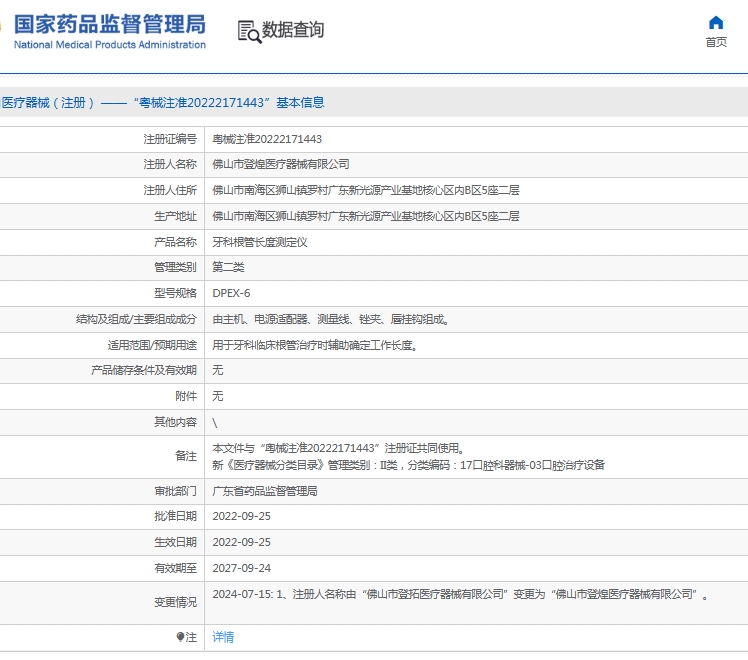The image size is (748, 660).
Task: Click the 首页 text label
Action: tap(716, 42)
